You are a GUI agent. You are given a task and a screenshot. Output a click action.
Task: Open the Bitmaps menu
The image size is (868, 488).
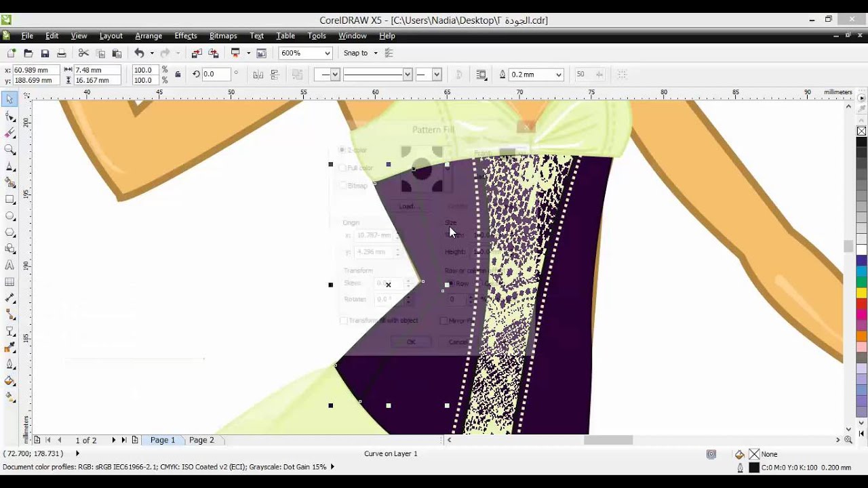click(223, 36)
